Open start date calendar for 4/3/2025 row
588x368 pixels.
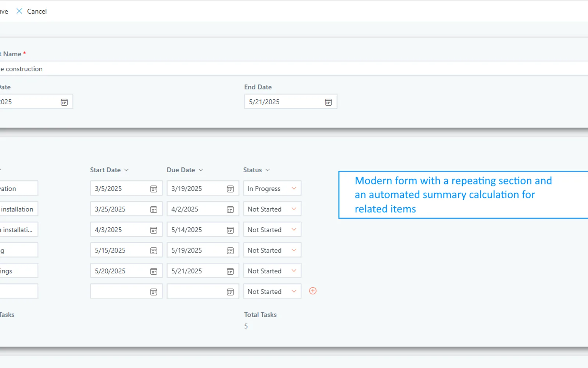tap(154, 230)
